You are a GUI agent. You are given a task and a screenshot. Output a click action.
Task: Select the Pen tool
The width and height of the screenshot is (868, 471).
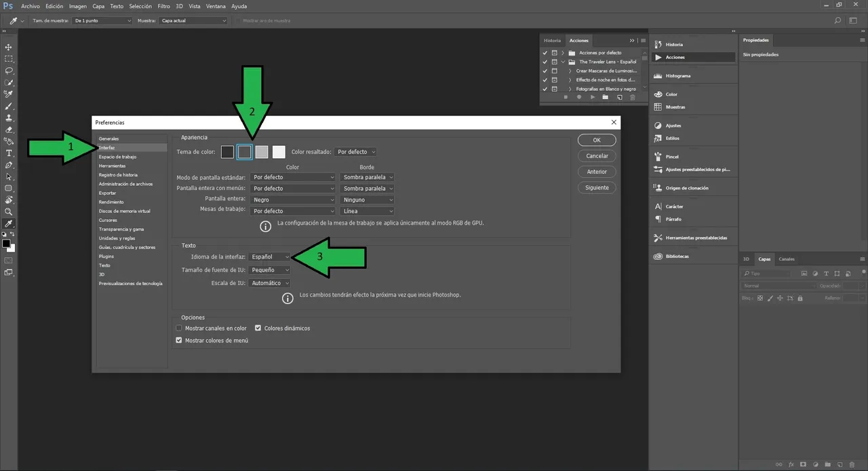click(x=9, y=165)
